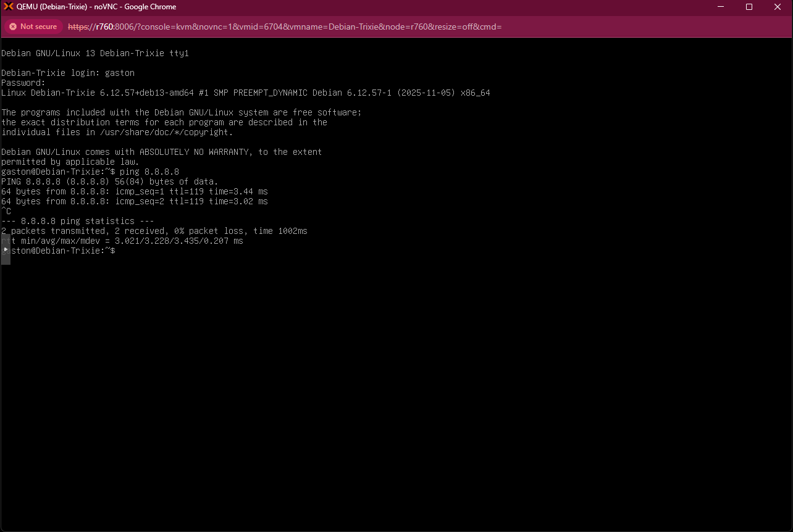Maximize the noVNC Chrome window
The width and height of the screenshot is (793, 532).
coord(749,7)
